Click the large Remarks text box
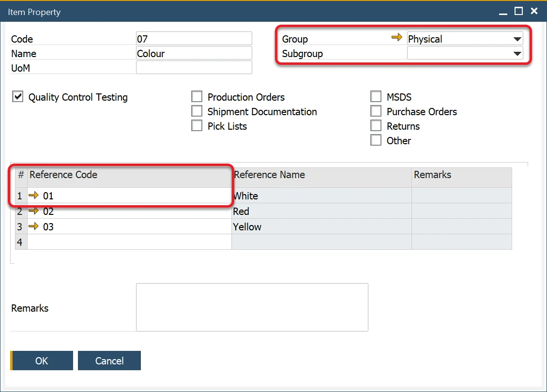 (252, 307)
